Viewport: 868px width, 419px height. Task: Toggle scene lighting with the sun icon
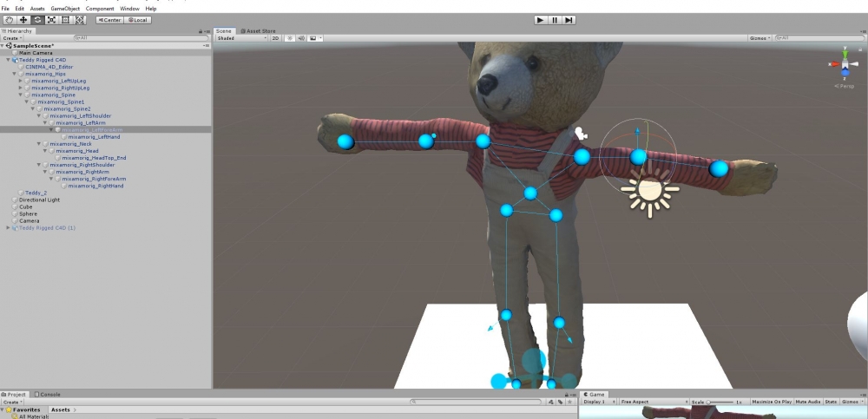[290, 38]
